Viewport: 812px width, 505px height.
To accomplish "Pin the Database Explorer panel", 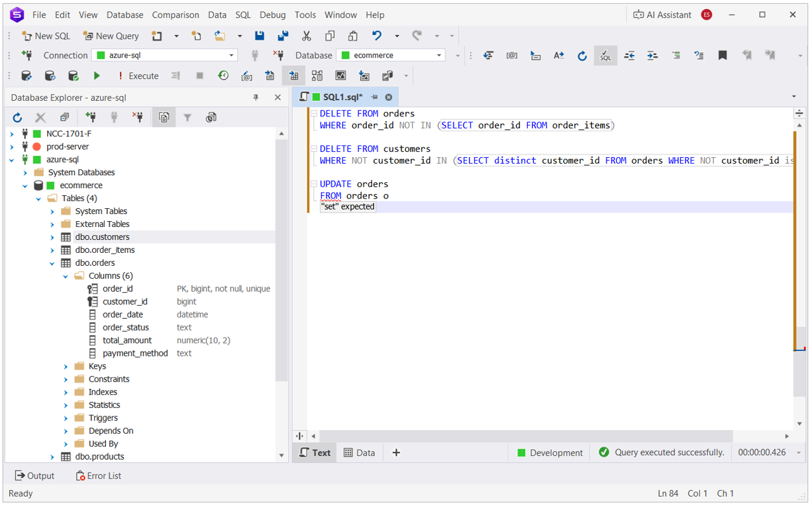I will 256,98.
